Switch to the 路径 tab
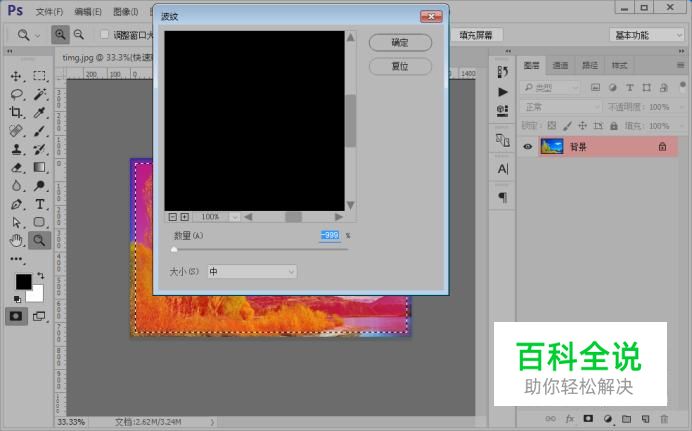Screen dimensions: 692x431 [x=590, y=65]
